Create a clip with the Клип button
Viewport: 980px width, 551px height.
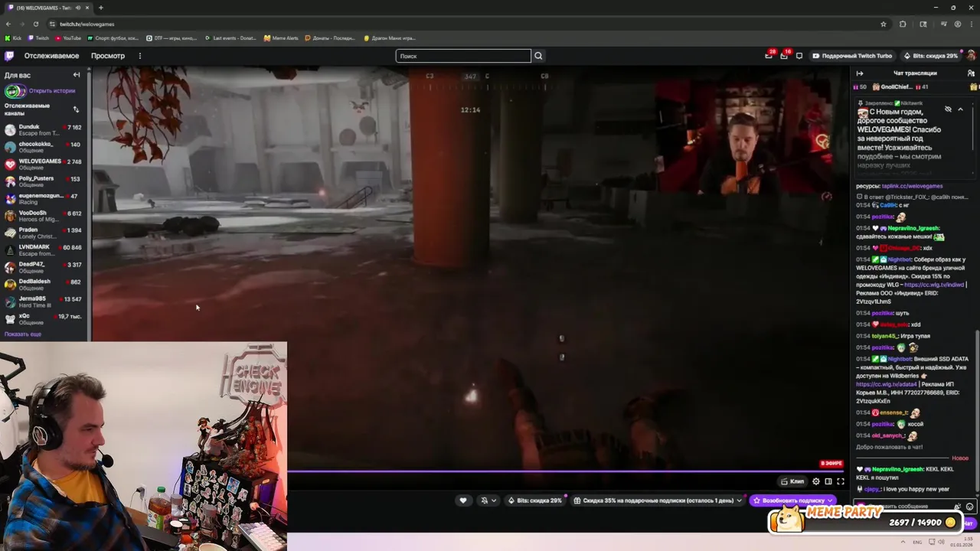tap(792, 481)
